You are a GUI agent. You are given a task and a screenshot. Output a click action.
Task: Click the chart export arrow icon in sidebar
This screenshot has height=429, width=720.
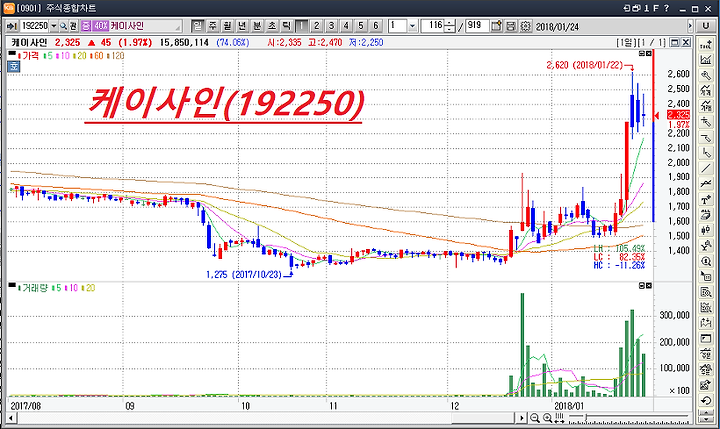tap(706, 385)
